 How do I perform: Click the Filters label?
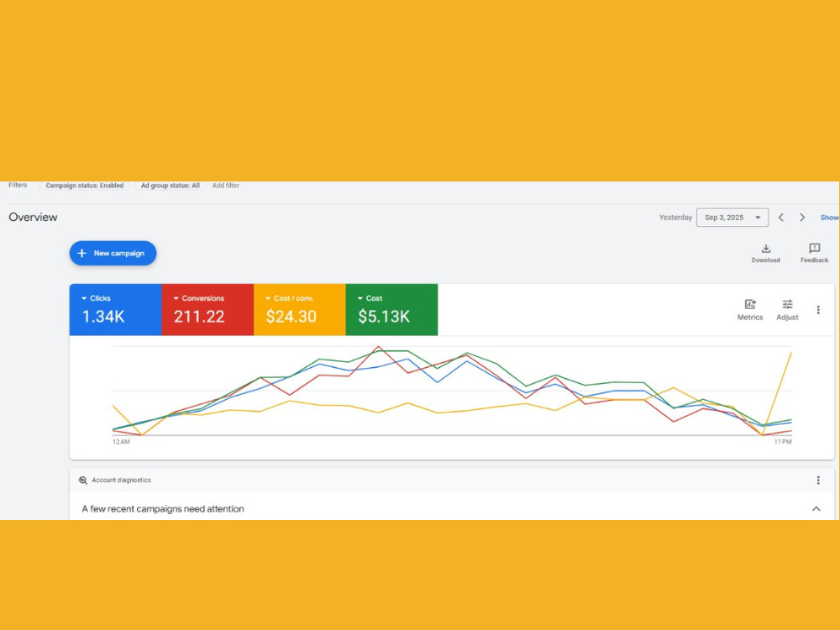[18, 185]
